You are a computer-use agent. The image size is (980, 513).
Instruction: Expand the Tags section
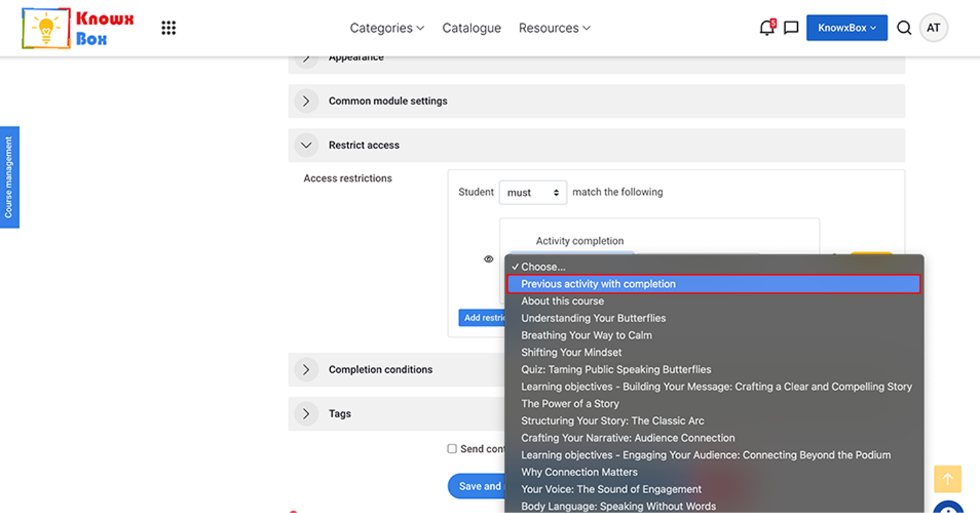coord(396,414)
